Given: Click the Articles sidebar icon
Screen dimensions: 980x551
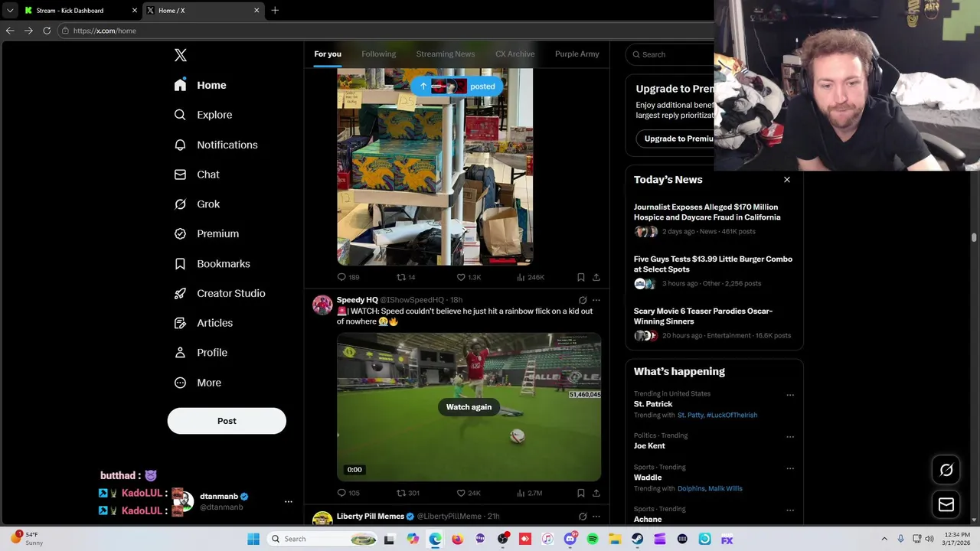Looking at the screenshot, I should pyautogui.click(x=180, y=323).
